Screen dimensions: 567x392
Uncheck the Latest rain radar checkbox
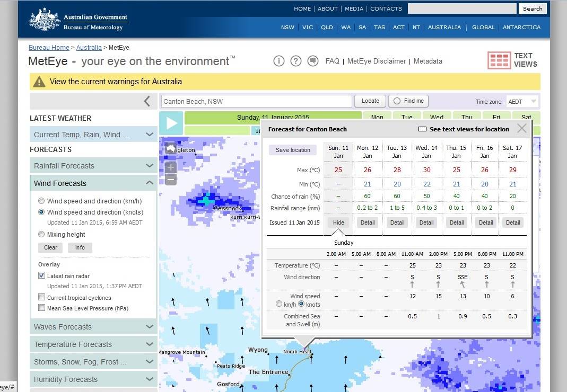coord(41,275)
